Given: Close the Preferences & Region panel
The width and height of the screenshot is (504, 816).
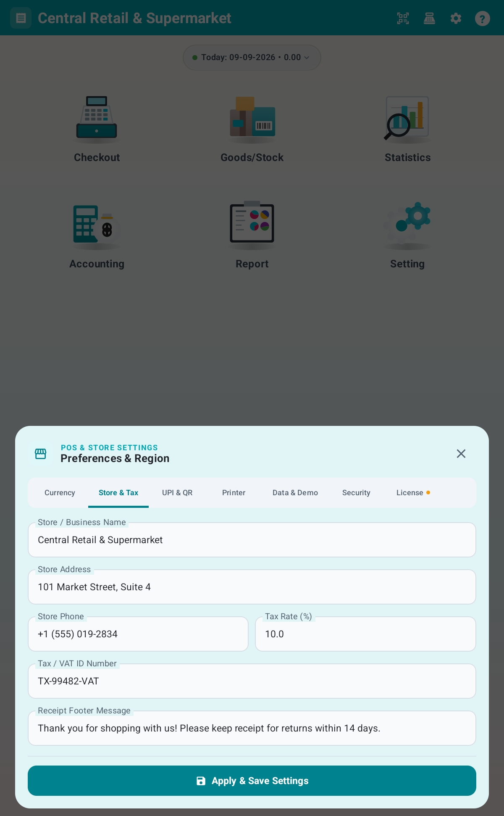Looking at the screenshot, I should click(461, 454).
